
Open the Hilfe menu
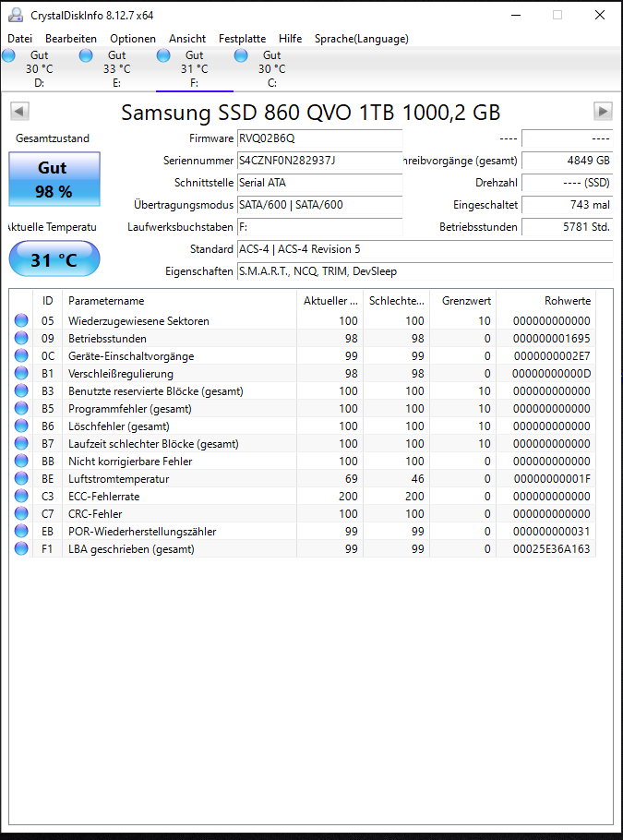[291, 39]
